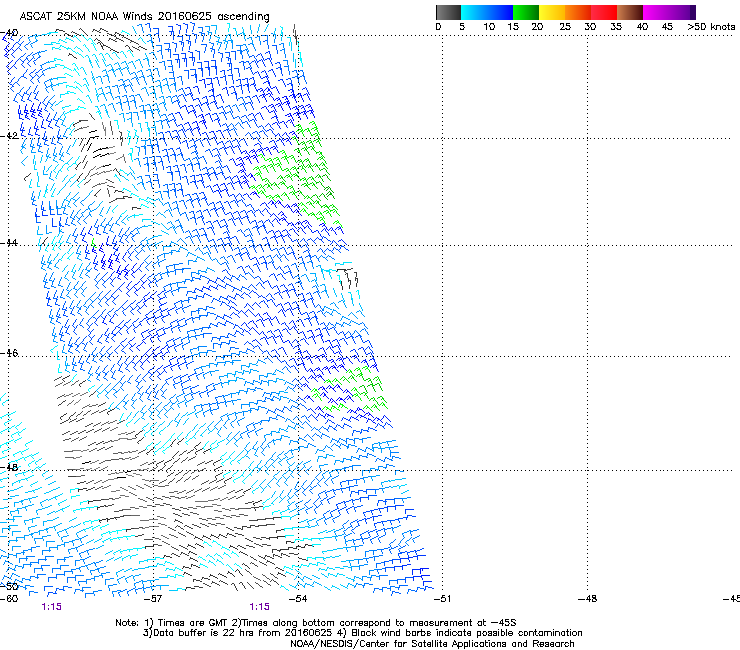740x650 pixels.
Task: Click the -48 latitude axis label
Action: click(9, 467)
